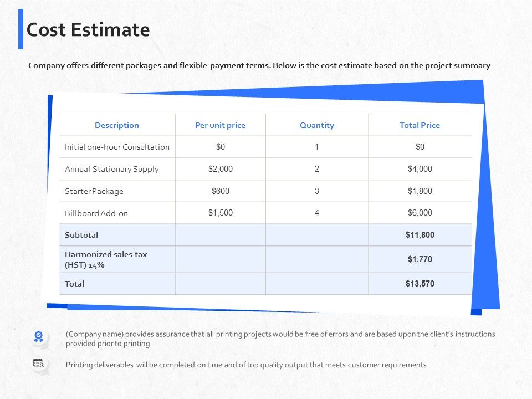Screen dimensions: 532x399
Task: Click the award ribbon badge icon
Action: point(39,336)
